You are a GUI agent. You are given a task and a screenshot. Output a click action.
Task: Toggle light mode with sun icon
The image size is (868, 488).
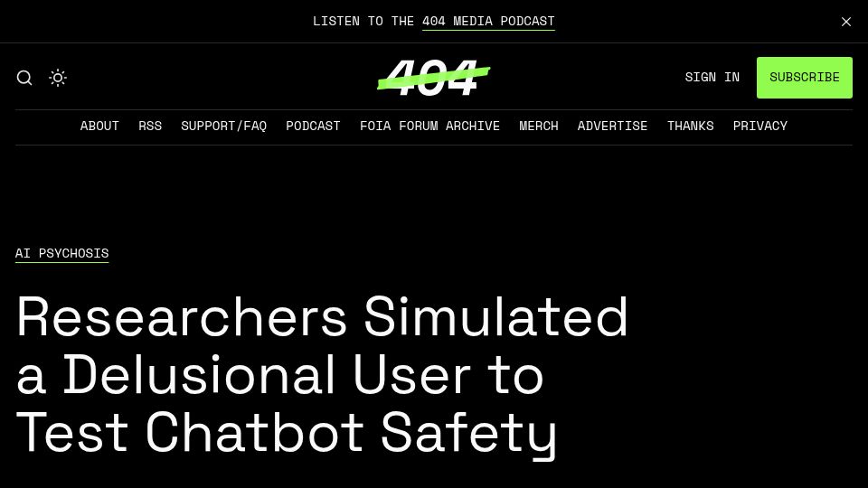pyautogui.click(x=58, y=78)
